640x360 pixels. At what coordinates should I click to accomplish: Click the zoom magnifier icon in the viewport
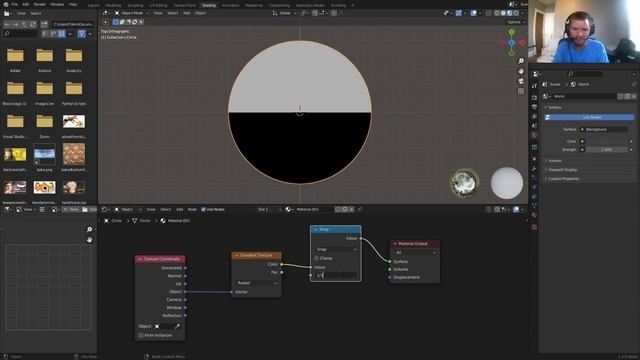(x=521, y=61)
